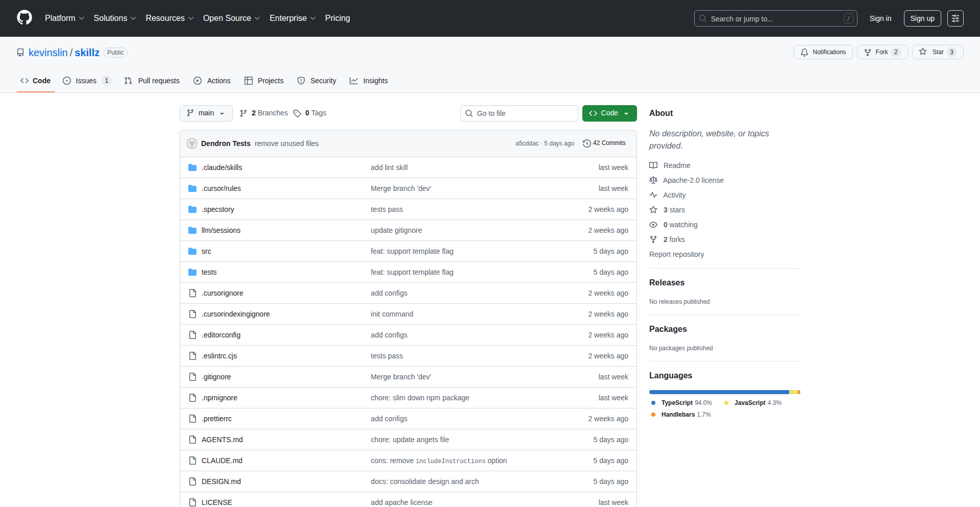Open the Open Source menu dropdown
The width and height of the screenshot is (980, 507).
pos(231,18)
